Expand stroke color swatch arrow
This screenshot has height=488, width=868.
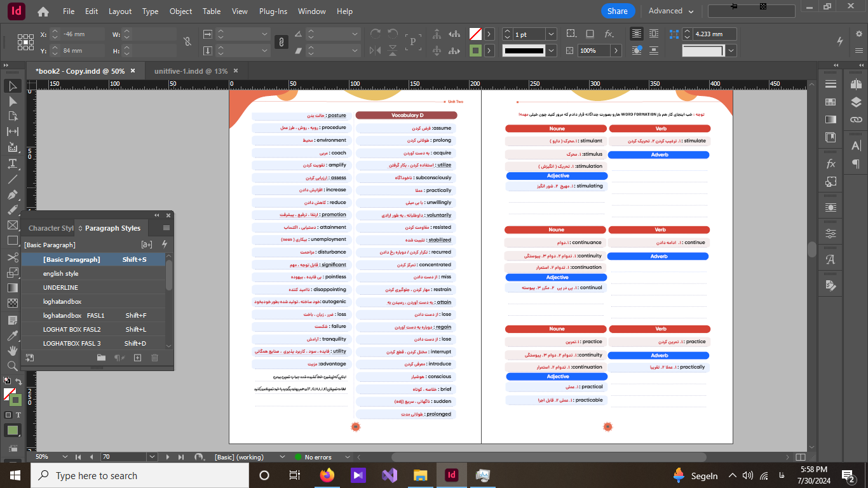coord(489,50)
